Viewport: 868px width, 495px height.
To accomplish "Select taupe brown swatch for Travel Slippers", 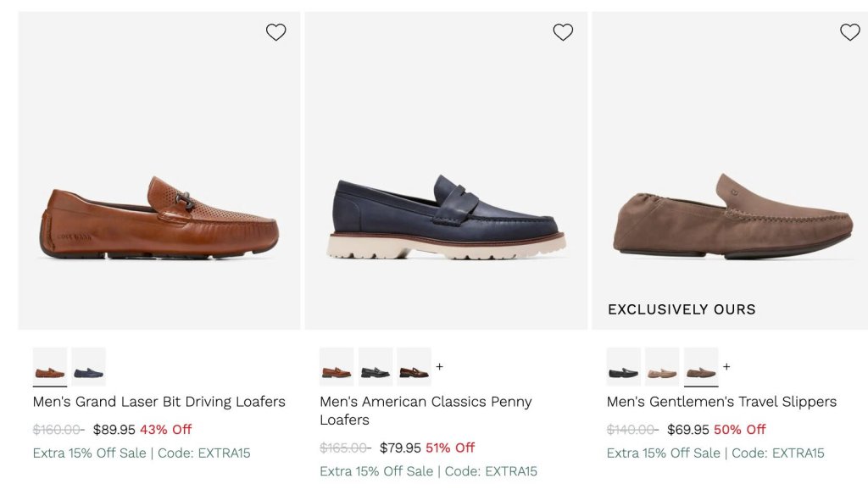I will click(x=701, y=366).
